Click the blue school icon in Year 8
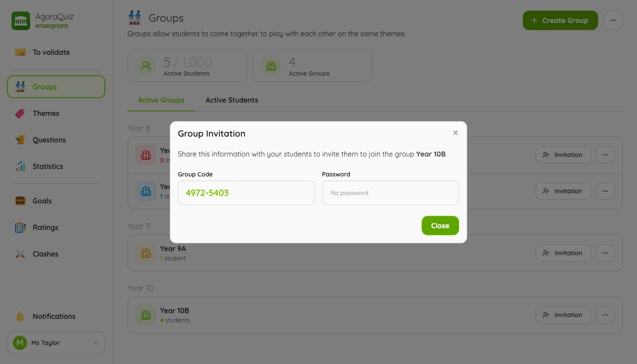This screenshot has width=637, height=364. point(146,191)
